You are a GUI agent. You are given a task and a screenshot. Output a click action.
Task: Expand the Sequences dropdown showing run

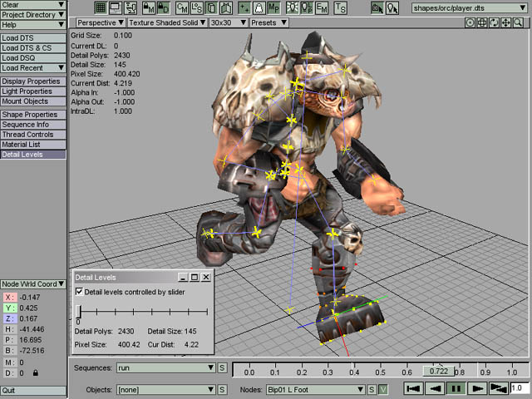pyautogui.click(x=166, y=367)
